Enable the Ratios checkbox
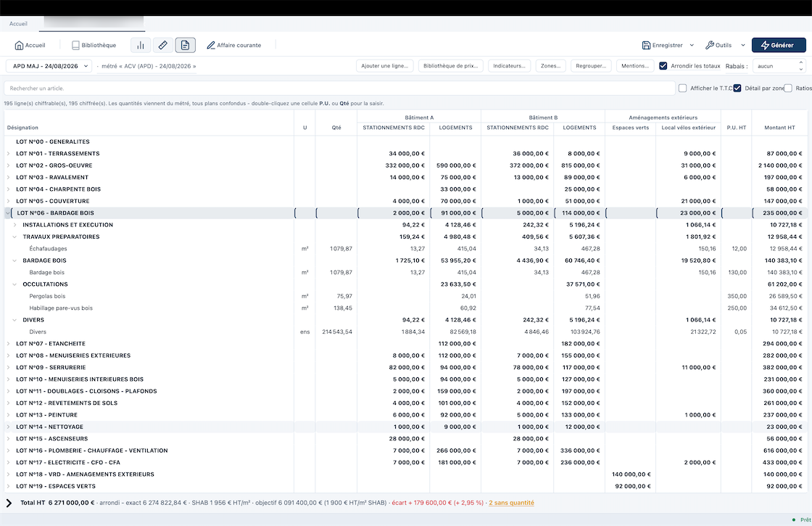This screenshot has width=812, height=526. [787, 88]
